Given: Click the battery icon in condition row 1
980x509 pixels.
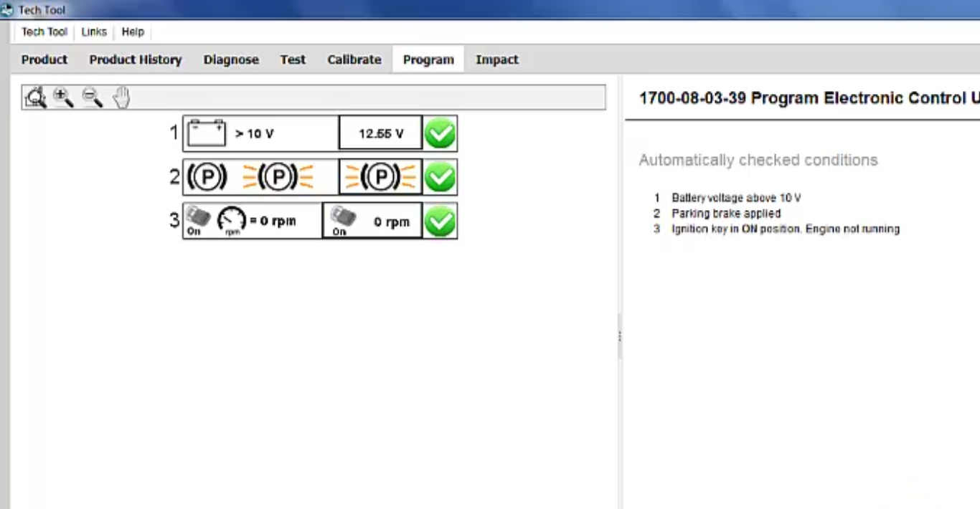Looking at the screenshot, I should 206,132.
